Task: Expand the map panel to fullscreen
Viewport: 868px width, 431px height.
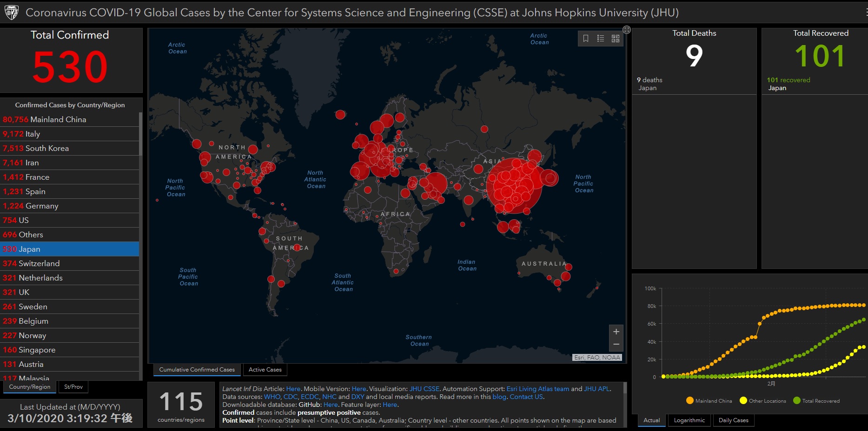Action: click(627, 30)
